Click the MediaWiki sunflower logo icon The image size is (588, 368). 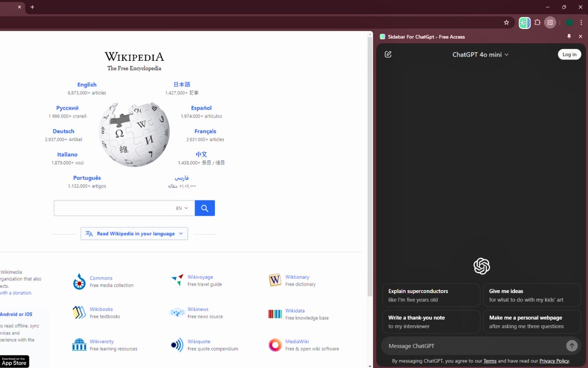275,345
